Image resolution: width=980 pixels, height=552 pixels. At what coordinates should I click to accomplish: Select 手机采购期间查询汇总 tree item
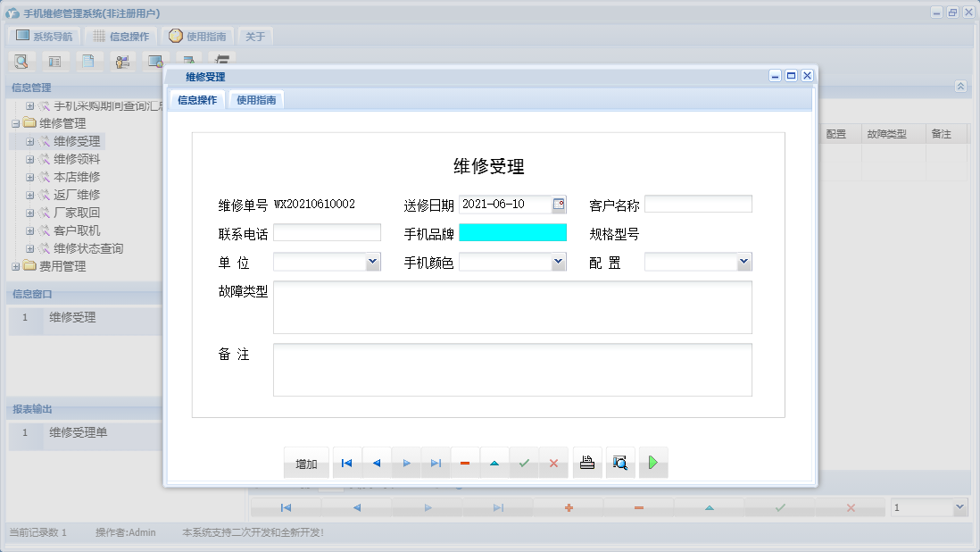(107, 105)
